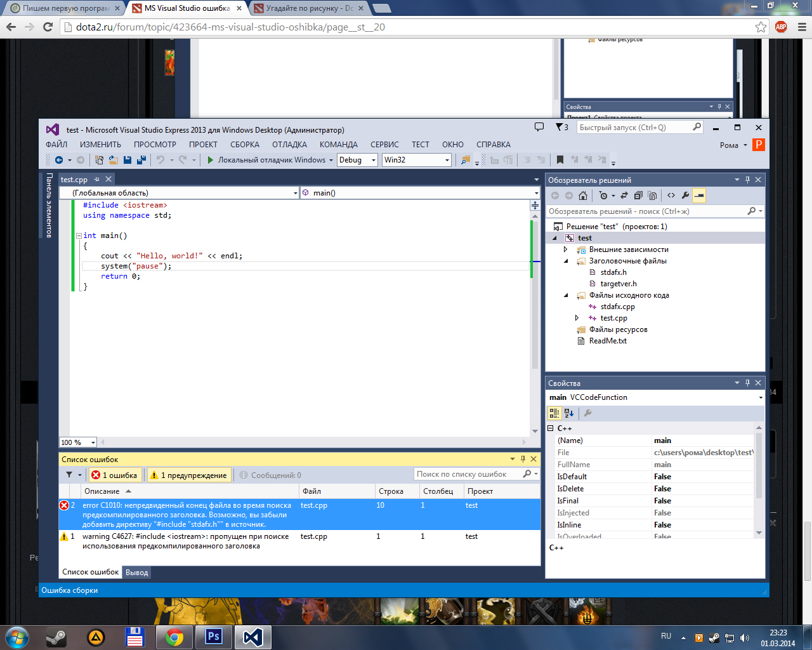Screen dimensions: 812x650
Task: Toggle the 'Сообщений: 0' messages filter
Action: point(270,475)
